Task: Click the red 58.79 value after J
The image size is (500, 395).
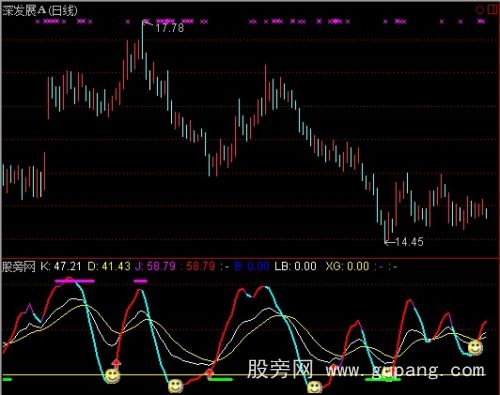Action: coord(200,266)
